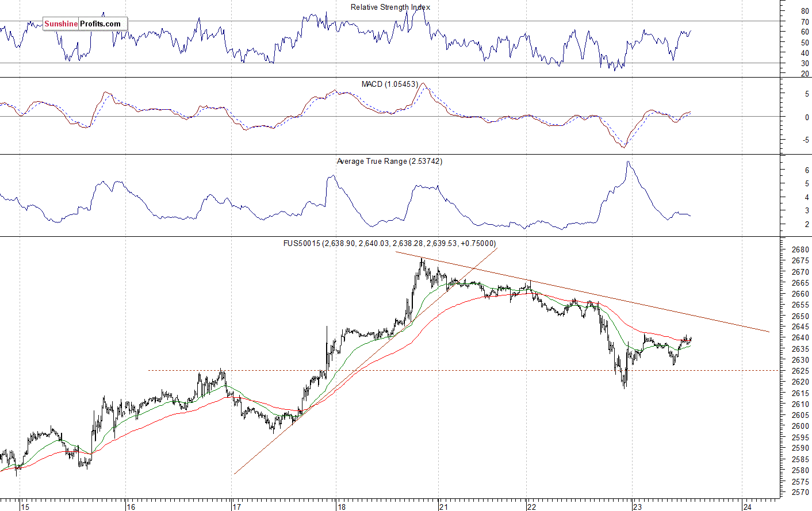812x511 pixels.
Task: Click the 40 level on RSI axis
Action: click(x=805, y=53)
